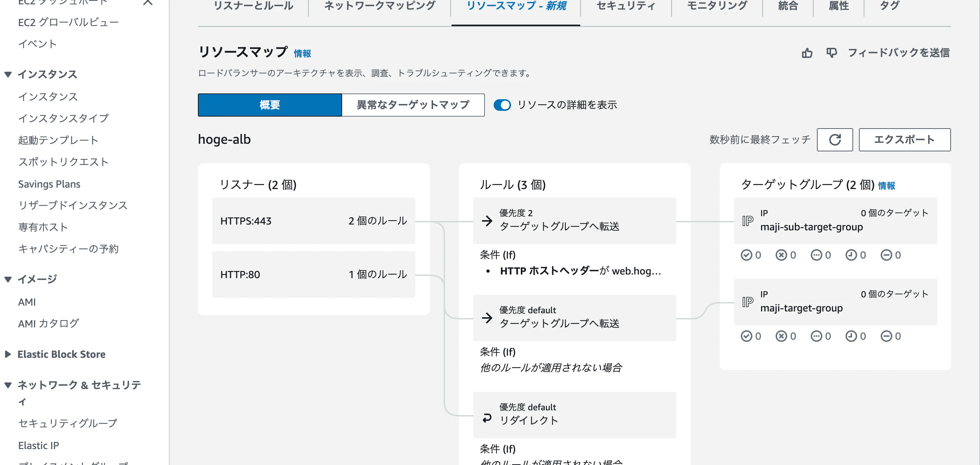Click the IP icon of maji-sub-target-group

coord(748,221)
